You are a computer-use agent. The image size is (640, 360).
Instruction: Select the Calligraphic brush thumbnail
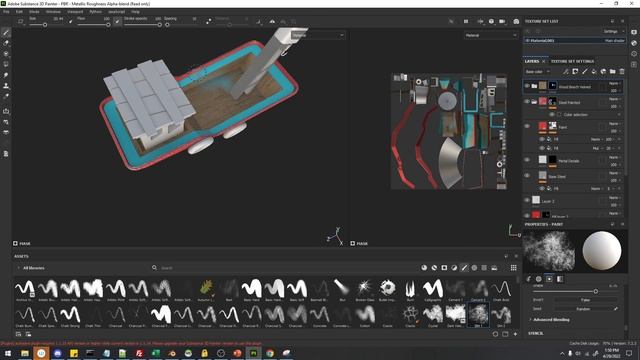(433, 290)
